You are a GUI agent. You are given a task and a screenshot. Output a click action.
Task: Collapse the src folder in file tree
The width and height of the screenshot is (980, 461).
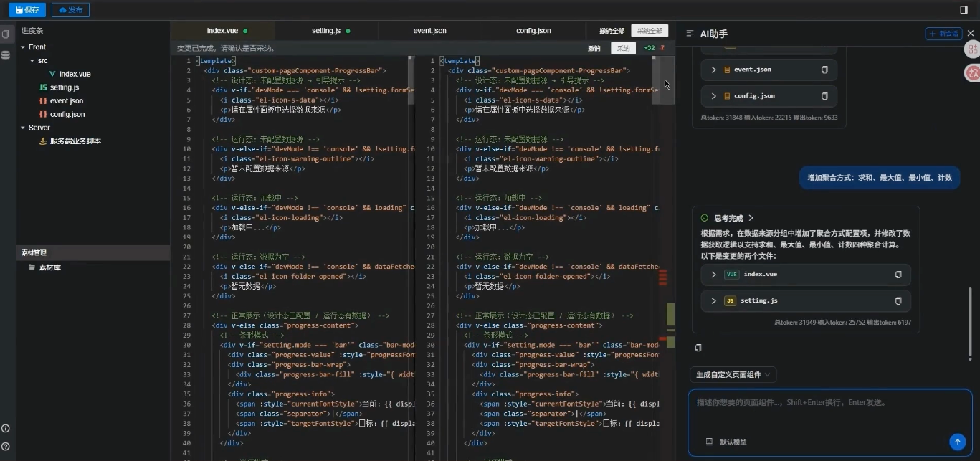[32, 61]
